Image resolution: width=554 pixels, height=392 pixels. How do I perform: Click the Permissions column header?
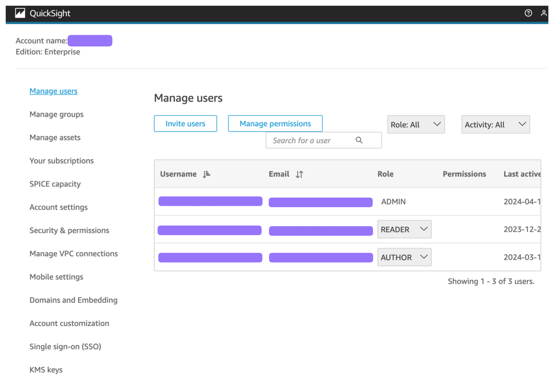point(464,174)
